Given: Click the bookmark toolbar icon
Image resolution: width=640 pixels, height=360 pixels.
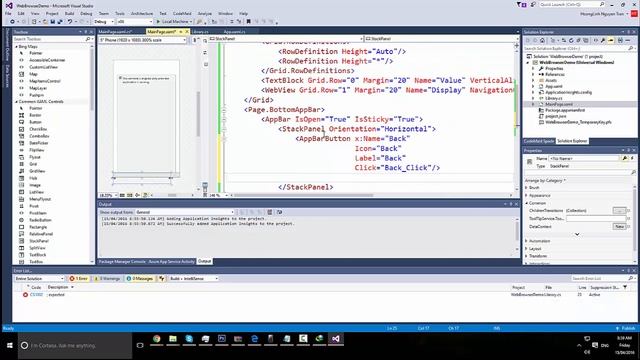Looking at the screenshot, I should click(248, 22).
